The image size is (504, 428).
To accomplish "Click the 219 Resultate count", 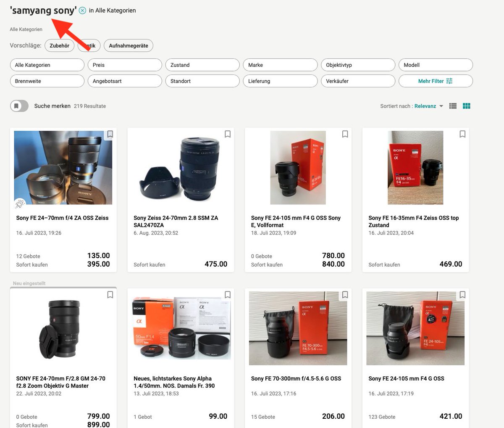I will [90, 106].
